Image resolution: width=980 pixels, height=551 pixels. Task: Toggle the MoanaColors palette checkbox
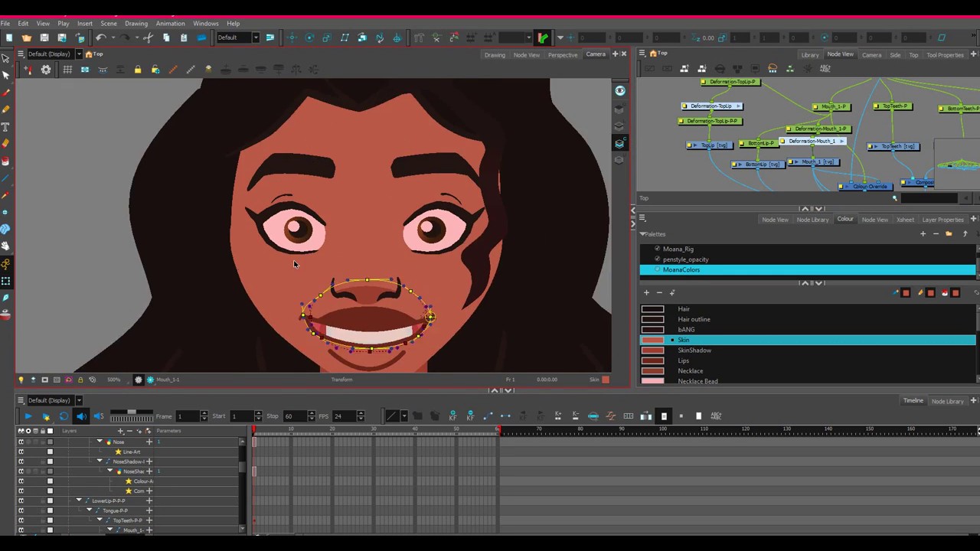[x=657, y=269]
